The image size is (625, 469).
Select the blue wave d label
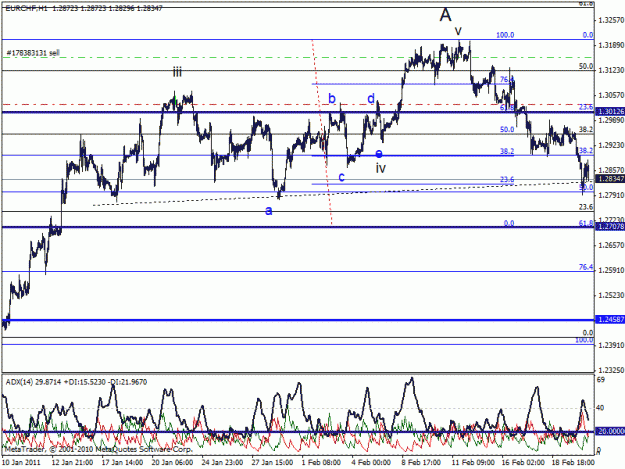(x=371, y=98)
